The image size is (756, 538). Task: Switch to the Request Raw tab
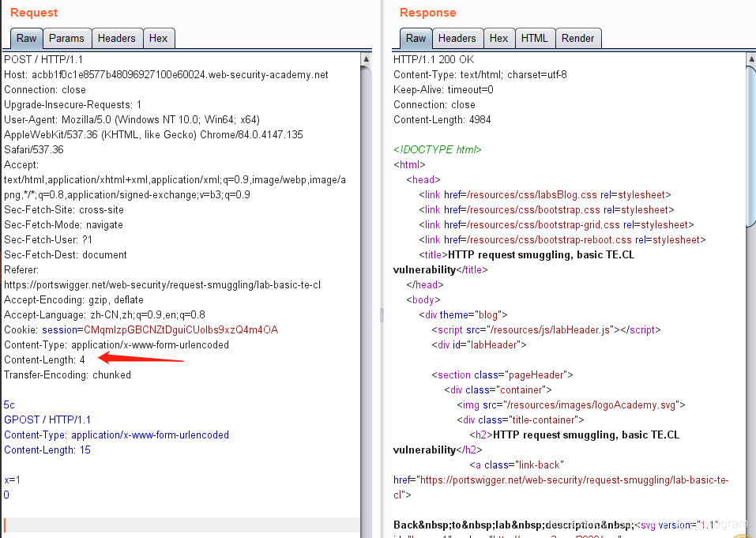click(27, 38)
